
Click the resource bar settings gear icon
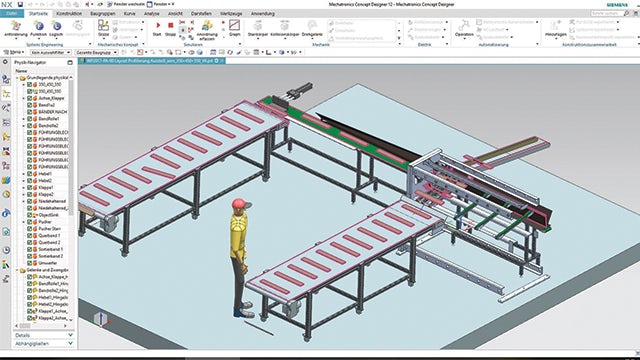[x=5, y=62]
